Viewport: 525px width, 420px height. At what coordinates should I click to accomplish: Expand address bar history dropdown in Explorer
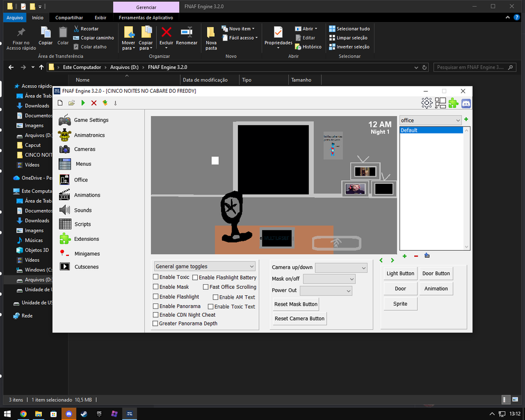point(416,67)
